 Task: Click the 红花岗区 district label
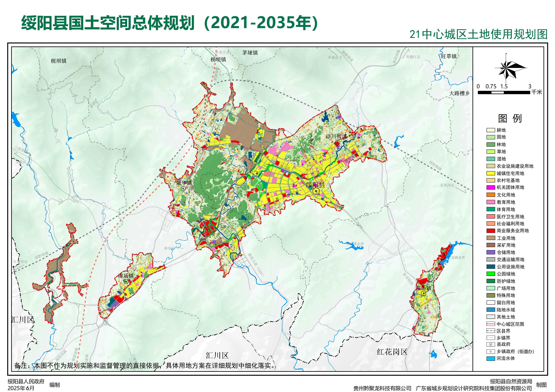pyautogui.click(x=392, y=352)
